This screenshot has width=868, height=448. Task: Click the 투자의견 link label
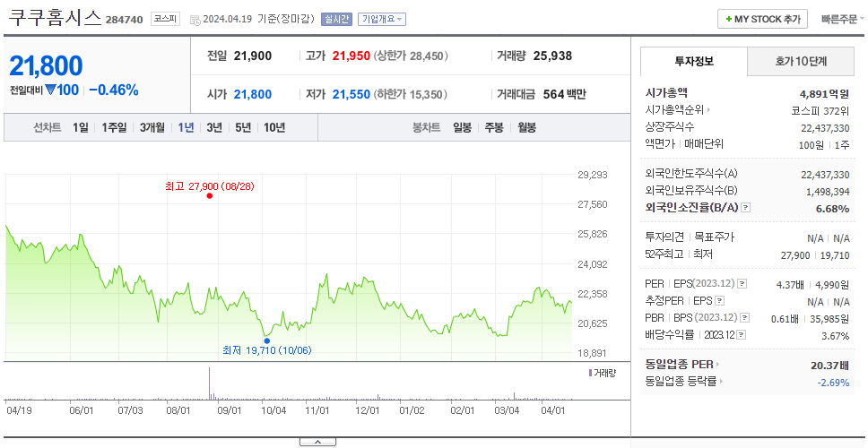click(664, 237)
